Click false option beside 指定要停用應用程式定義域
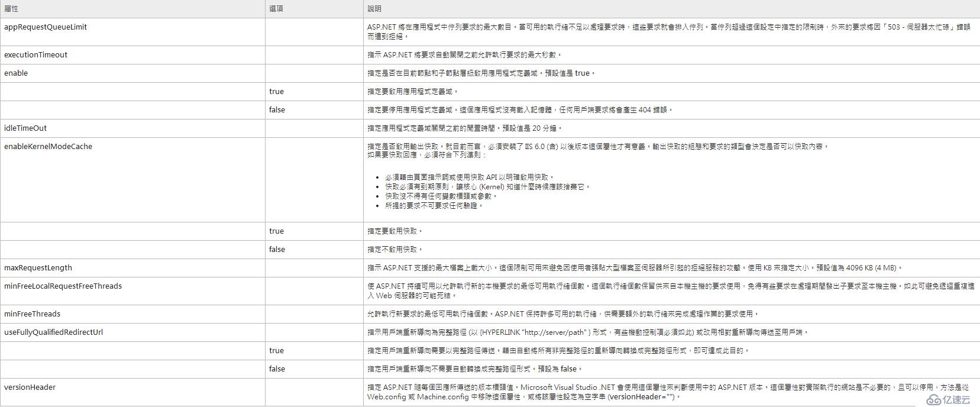The width and height of the screenshot is (980, 407). click(x=277, y=110)
